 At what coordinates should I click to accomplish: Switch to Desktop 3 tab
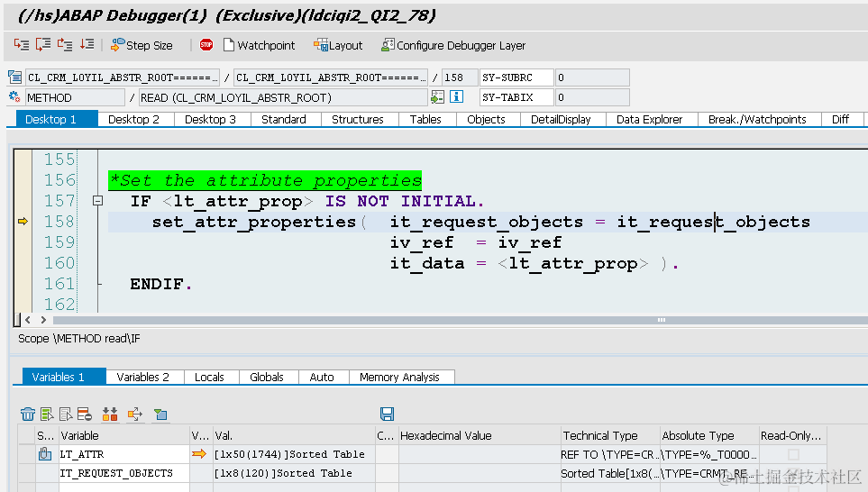coord(210,120)
